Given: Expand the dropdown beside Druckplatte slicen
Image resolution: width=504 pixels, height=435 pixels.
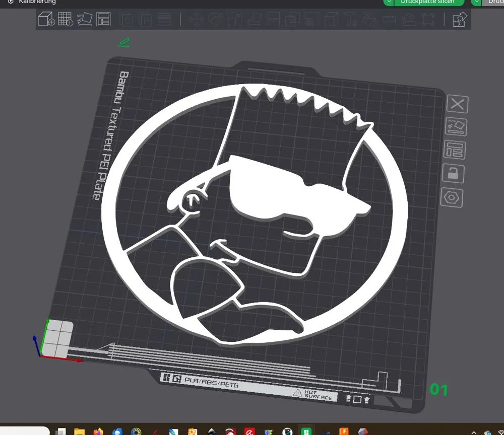Looking at the screenshot, I should coord(389,2).
